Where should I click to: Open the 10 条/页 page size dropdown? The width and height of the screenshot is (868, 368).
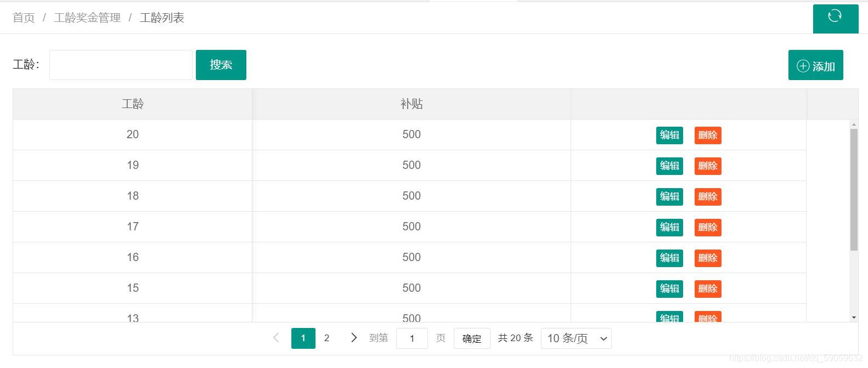tap(576, 338)
